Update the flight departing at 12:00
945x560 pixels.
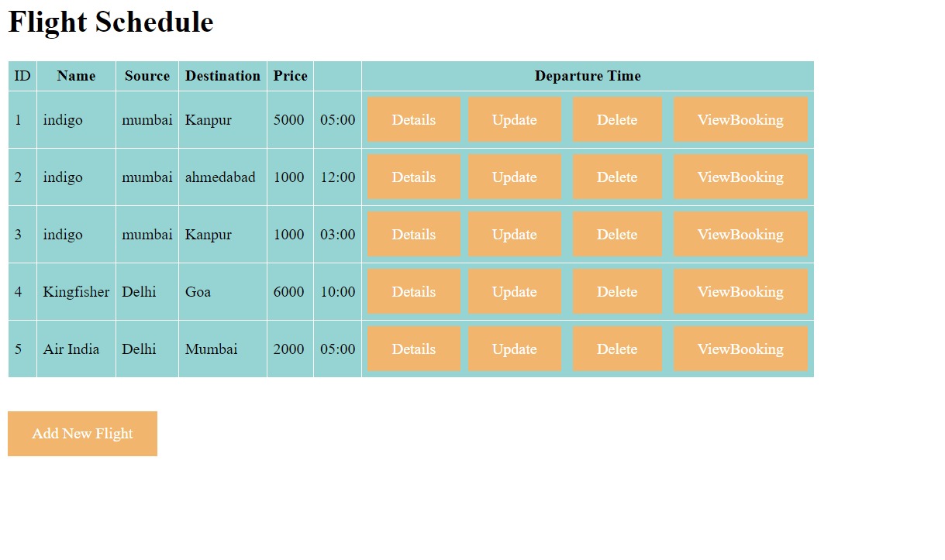(x=514, y=177)
